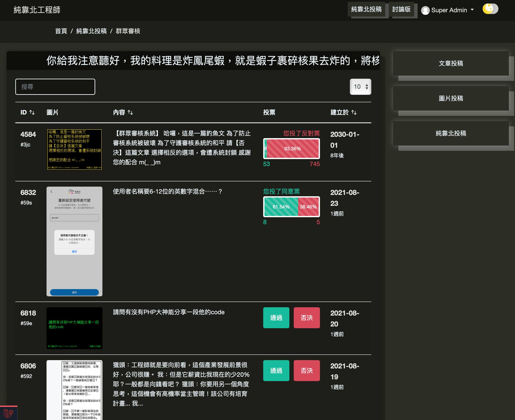Click the 請問有沒有PHP大神 post content
Screen dimensions: 515x420
pyautogui.click(x=169, y=312)
